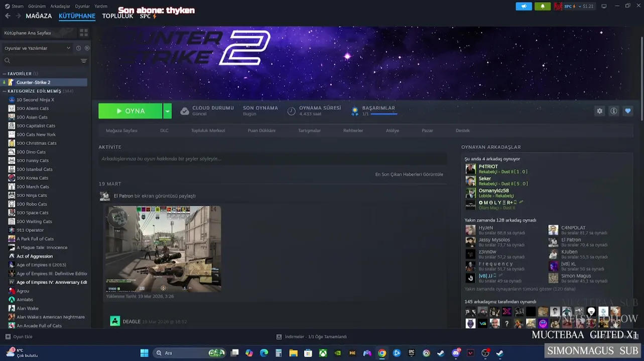Open advanced filter options icon beside search

coord(84,61)
